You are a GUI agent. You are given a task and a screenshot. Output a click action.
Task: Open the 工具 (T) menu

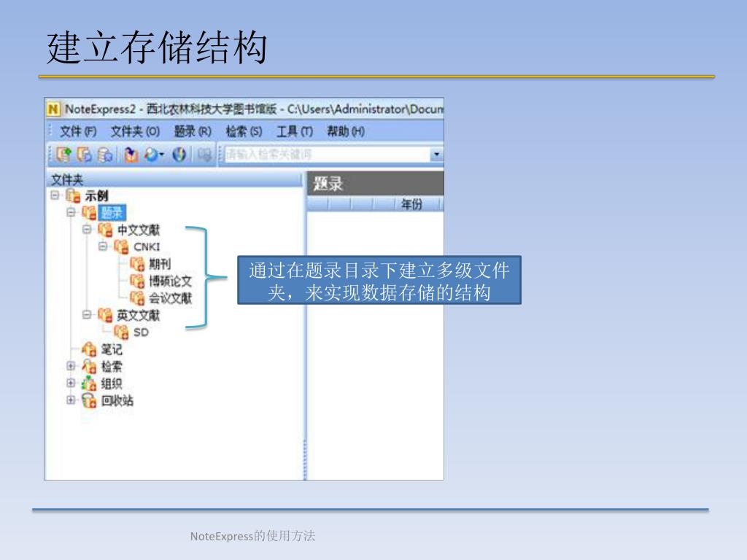[295, 131]
